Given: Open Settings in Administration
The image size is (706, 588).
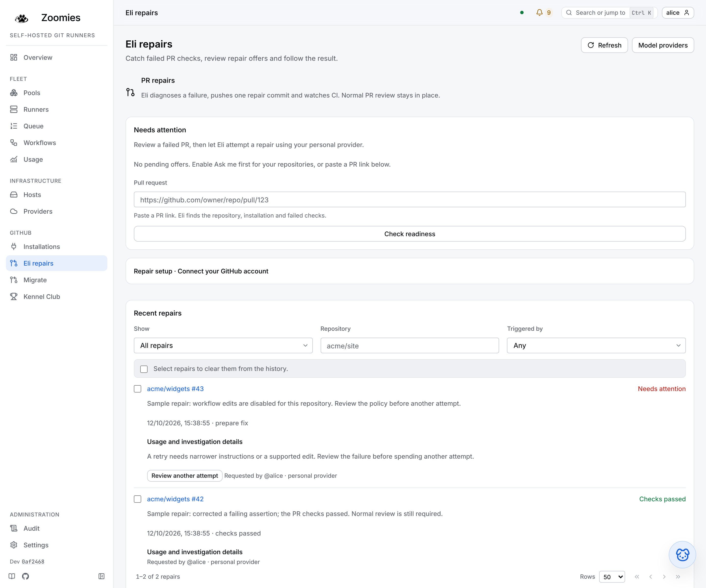Looking at the screenshot, I should tap(56, 545).
